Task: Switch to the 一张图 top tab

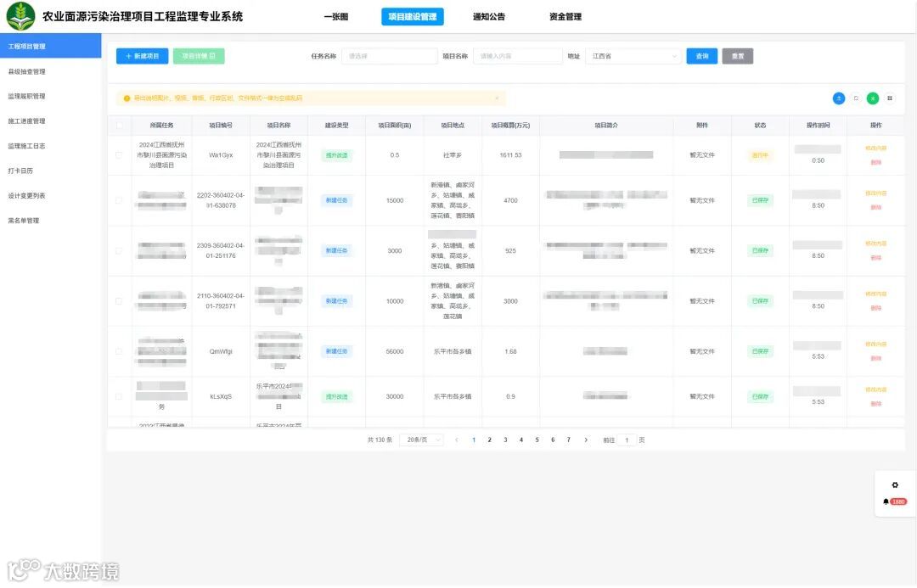Action: pyautogui.click(x=336, y=16)
